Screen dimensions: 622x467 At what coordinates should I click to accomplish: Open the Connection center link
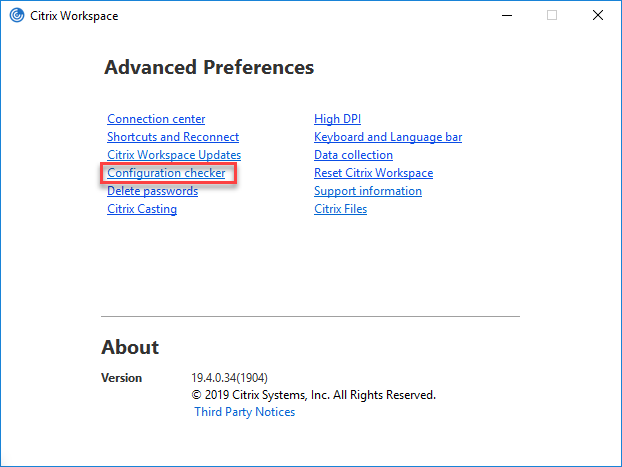click(x=156, y=119)
